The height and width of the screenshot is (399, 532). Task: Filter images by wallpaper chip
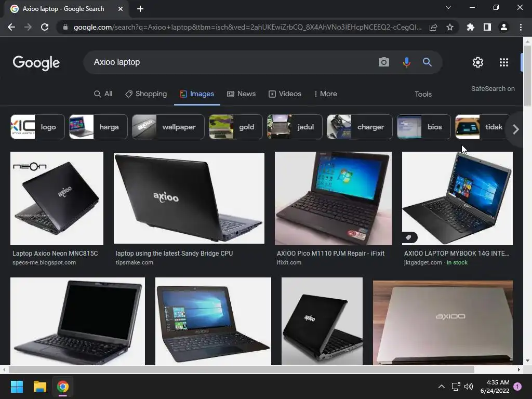tap(168, 127)
